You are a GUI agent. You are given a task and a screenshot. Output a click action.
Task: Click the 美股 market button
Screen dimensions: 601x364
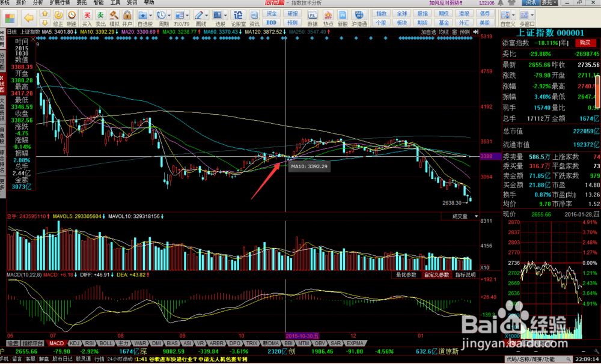[485, 23]
